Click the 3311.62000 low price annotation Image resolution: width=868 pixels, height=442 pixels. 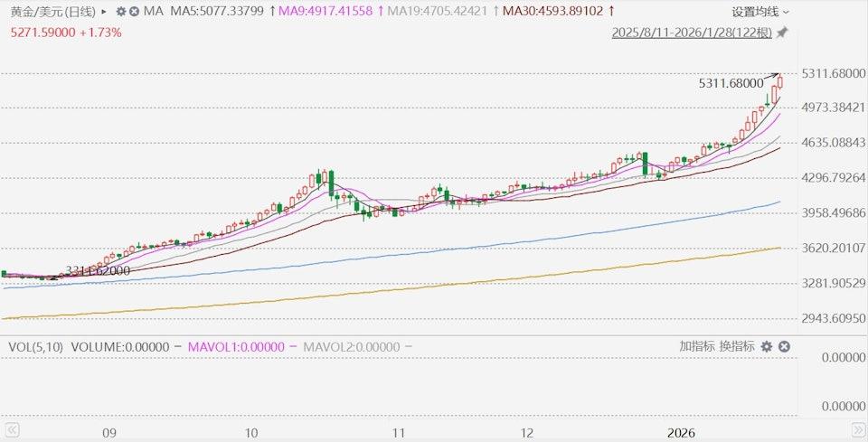[x=98, y=270]
